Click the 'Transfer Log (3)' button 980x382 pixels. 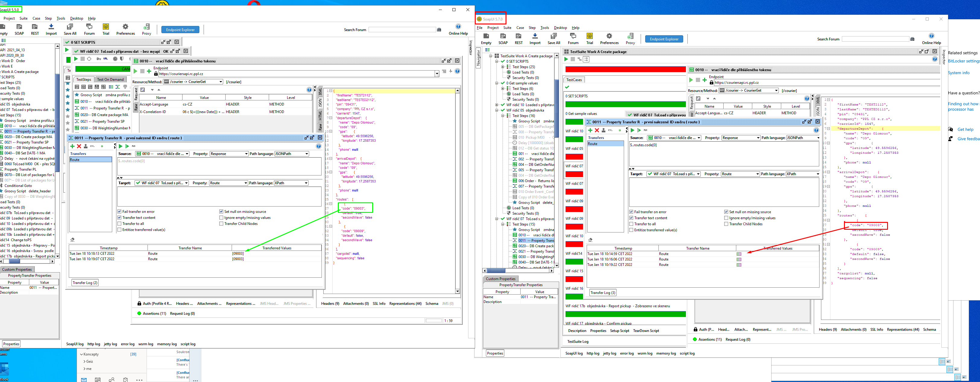coord(603,293)
